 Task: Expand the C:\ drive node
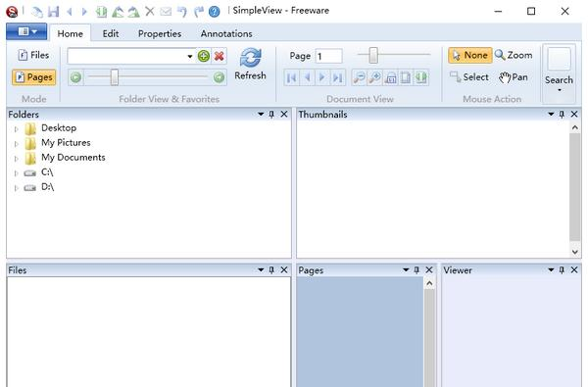(16, 173)
